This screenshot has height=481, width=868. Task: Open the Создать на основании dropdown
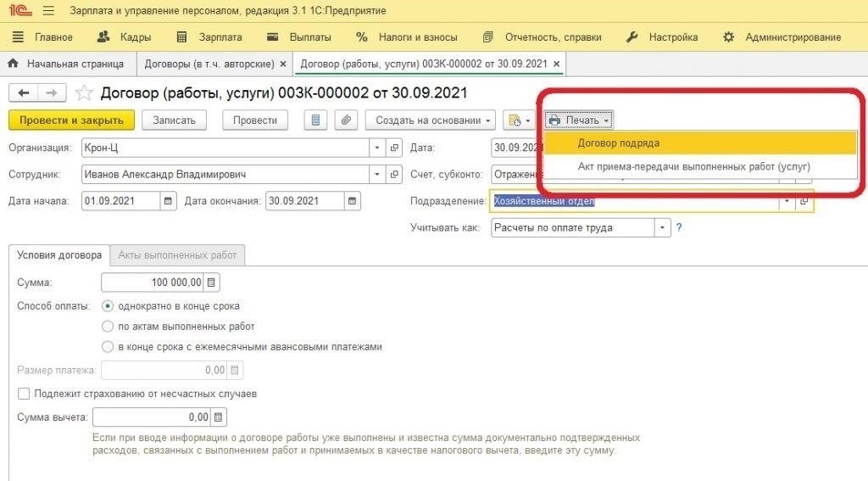click(x=430, y=120)
